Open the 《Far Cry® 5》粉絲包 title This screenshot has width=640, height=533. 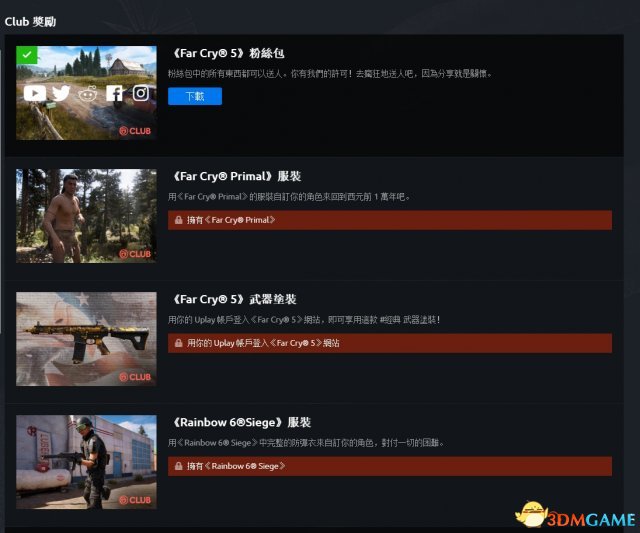pos(221,53)
